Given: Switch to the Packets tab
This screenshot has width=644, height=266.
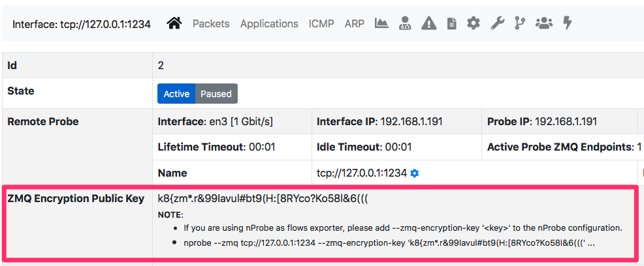Looking at the screenshot, I should [211, 23].
